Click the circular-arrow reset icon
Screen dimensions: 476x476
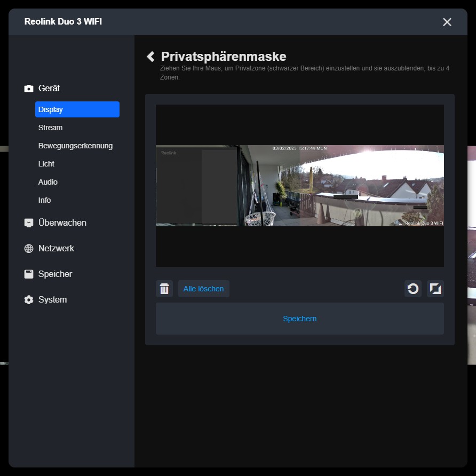point(413,289)
